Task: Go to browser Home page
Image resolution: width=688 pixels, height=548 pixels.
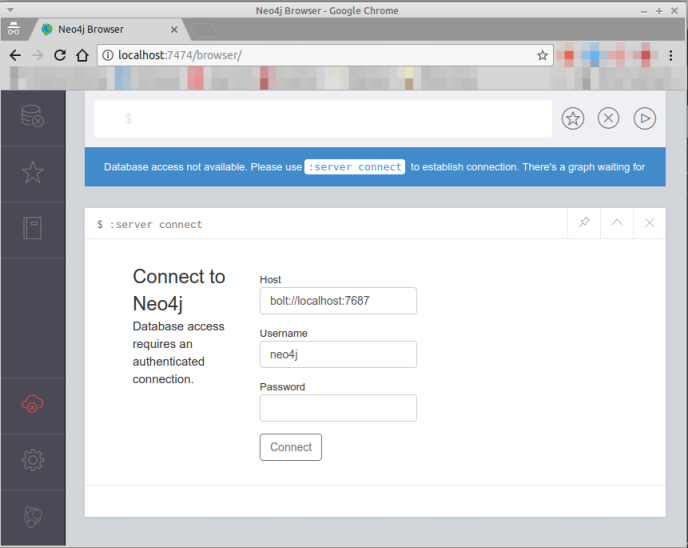Action: click(82, 55)
